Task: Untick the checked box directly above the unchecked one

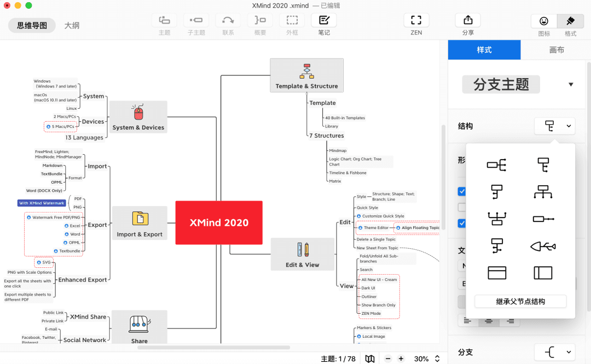Action: tap(462, 191)
